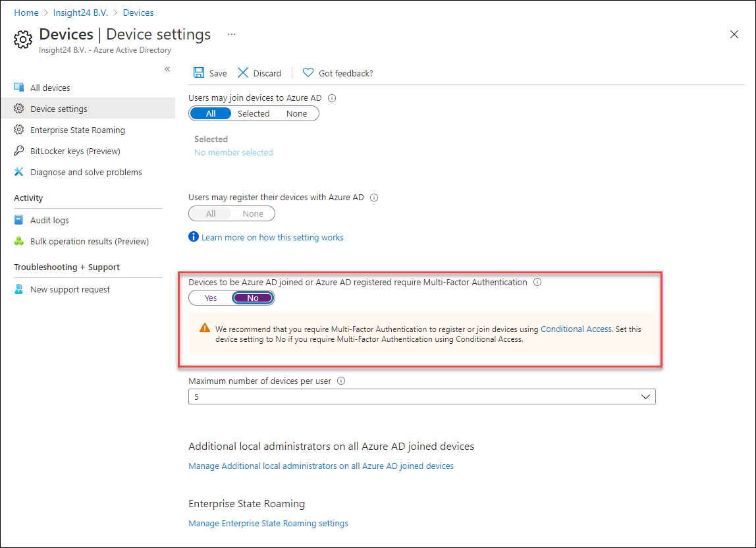Click Got feedback? button
Screen dimensions: 756x548
pyautogui.click(x=337, y=73)
